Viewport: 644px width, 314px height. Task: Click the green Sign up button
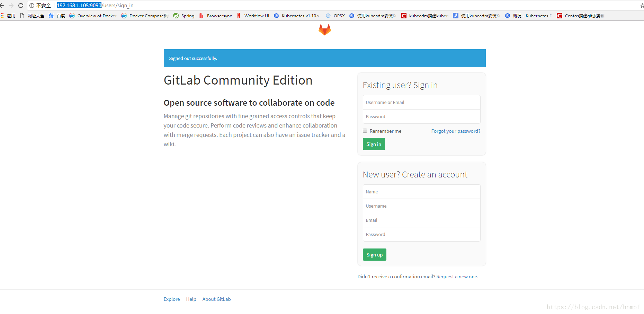(x=374, y=255)
